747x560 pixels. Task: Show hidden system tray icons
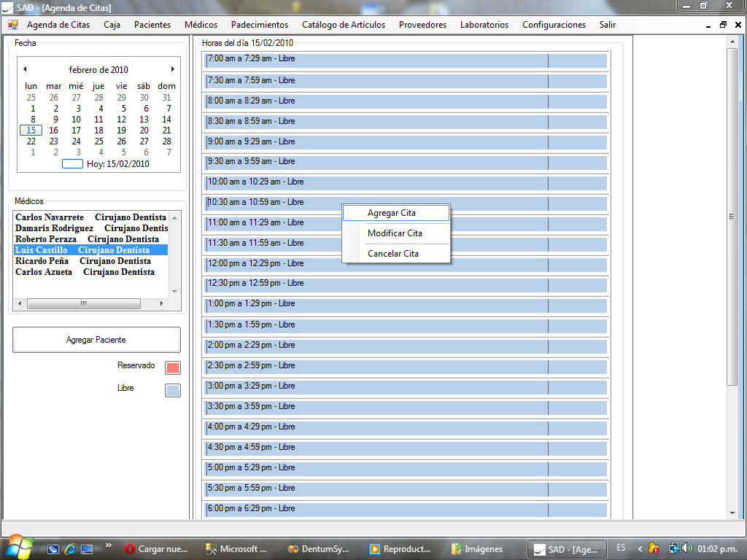[640, 549]
